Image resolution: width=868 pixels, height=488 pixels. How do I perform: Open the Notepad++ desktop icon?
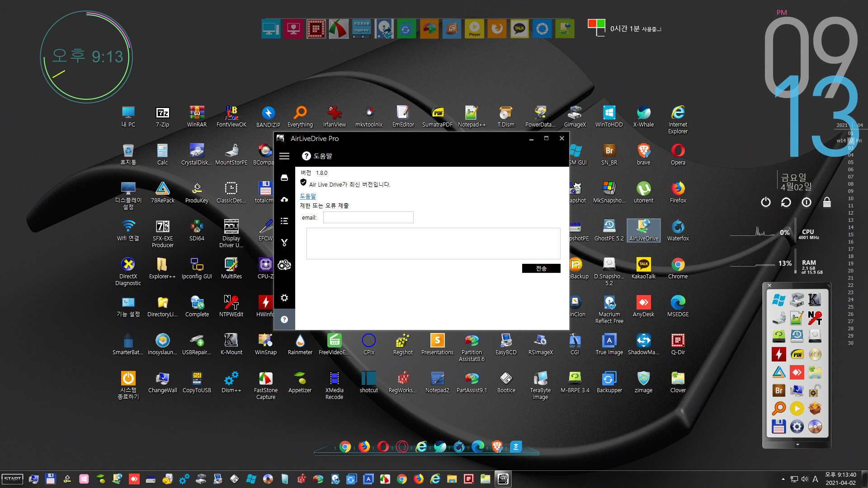pos(472,117)
